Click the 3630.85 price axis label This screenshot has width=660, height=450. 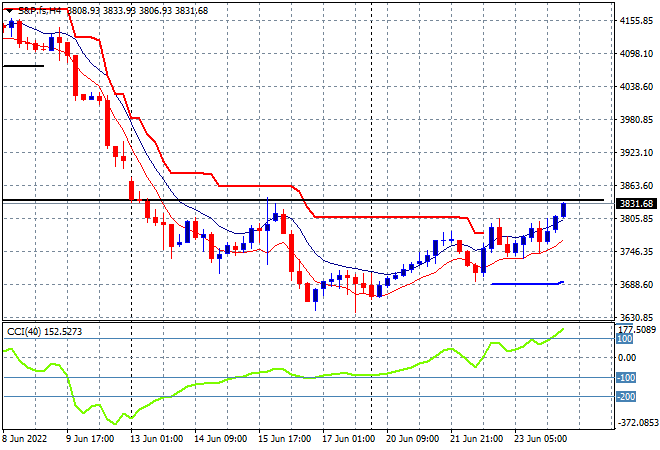pyautogui.click(x=635, y=317)
